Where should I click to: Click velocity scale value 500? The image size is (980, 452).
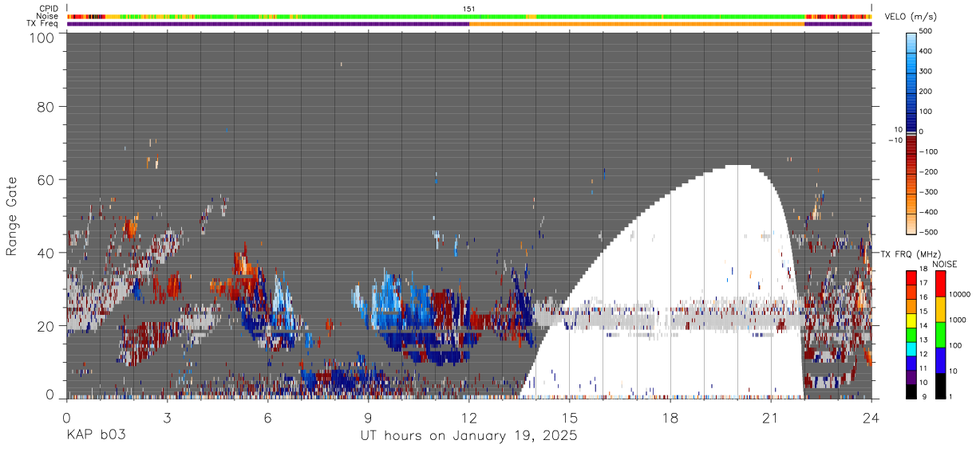tap(927, 31)
